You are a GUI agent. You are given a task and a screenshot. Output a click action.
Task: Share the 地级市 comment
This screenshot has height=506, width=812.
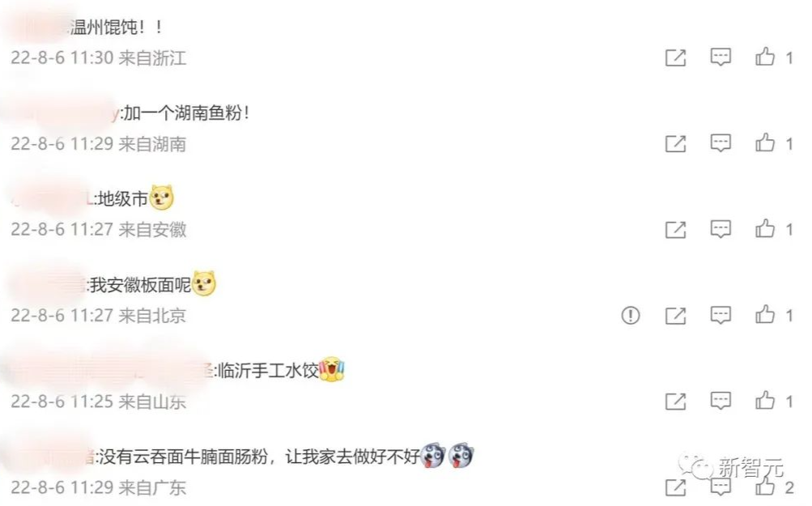point(675,229)
